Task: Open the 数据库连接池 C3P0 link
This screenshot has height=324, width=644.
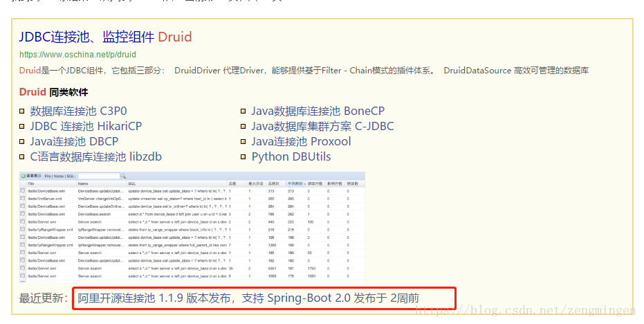Action: pos(78,111)
